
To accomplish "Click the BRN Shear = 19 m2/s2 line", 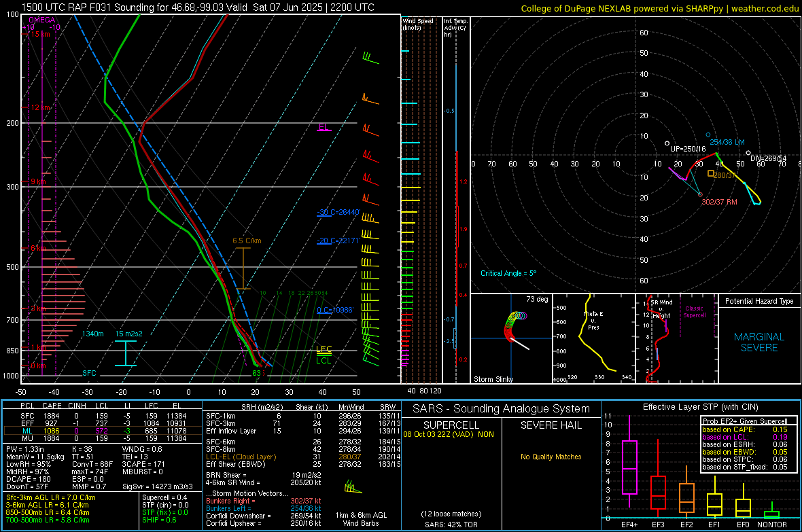I will [264, 475].
